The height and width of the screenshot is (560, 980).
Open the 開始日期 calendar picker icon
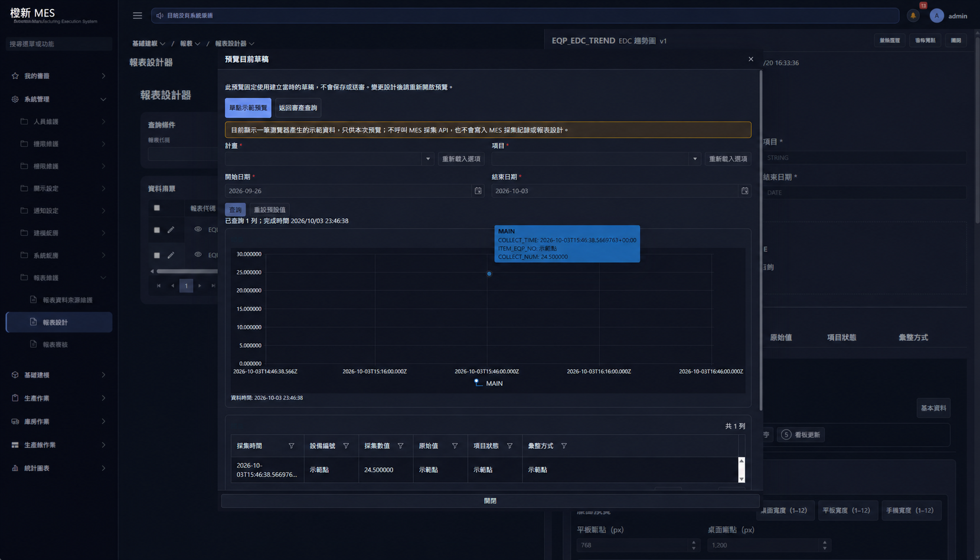coord(478,191)
